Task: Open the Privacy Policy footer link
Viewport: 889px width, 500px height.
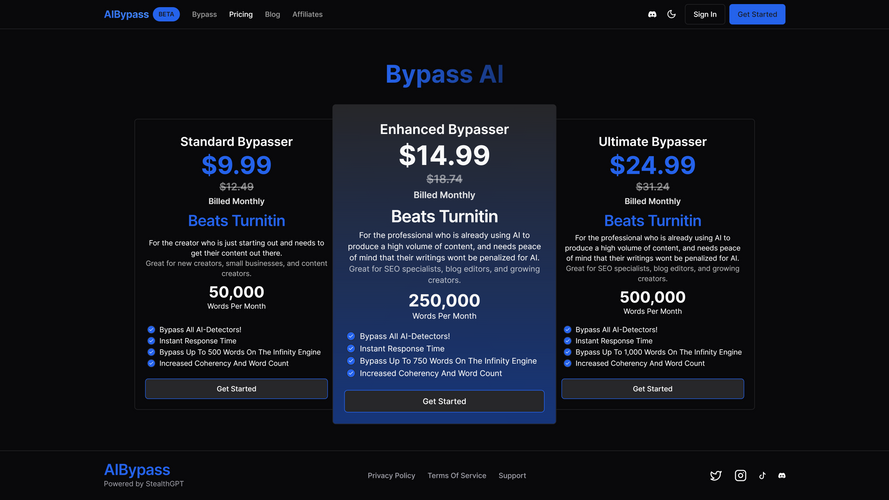Action: tap(391, 476)
